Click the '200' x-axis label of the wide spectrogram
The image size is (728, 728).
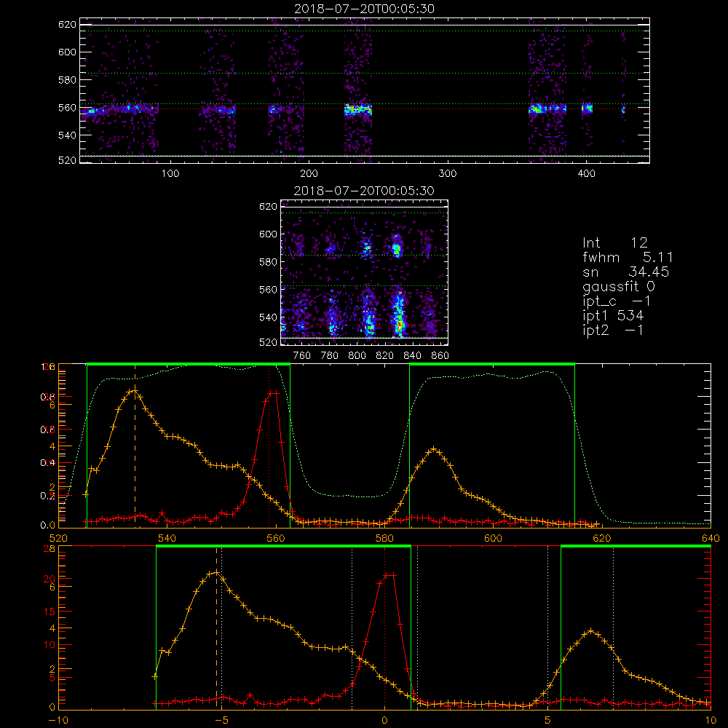pos(309,174)
